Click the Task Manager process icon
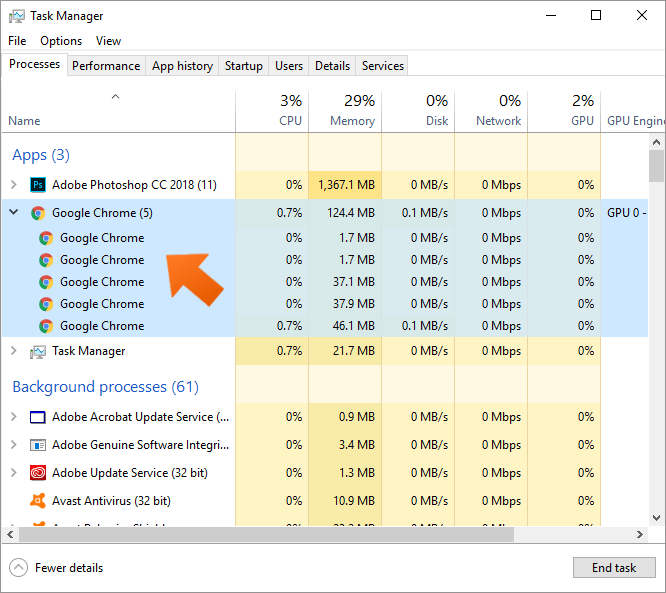The image size is (666, 593). 38,351
